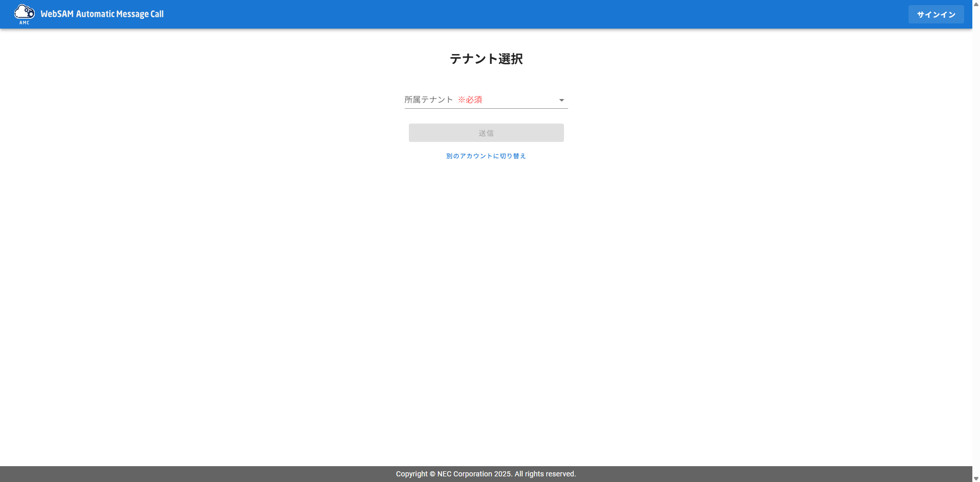The height and width of the screenshot is (482, 980).
Task: Click the WebSAM Automatic Message Call title
Action: (x=102, y=14)
